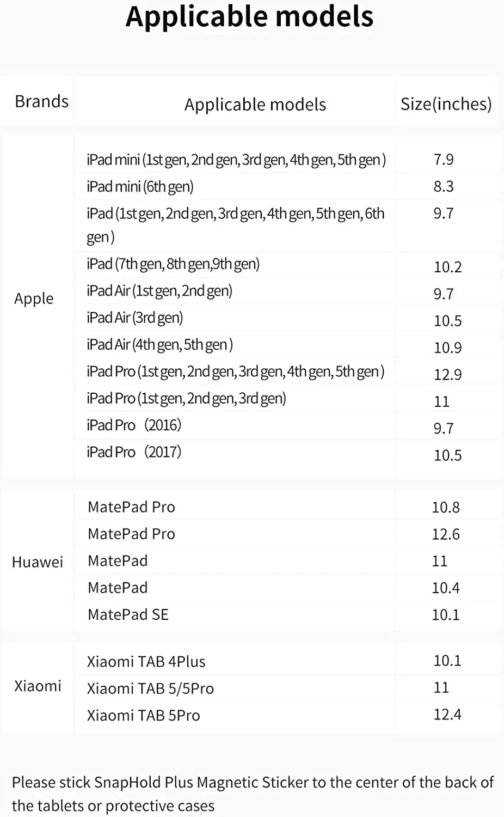This screenshot has height=817, width=504.
Task: Click the 10.2 size value
Action: 447,267
